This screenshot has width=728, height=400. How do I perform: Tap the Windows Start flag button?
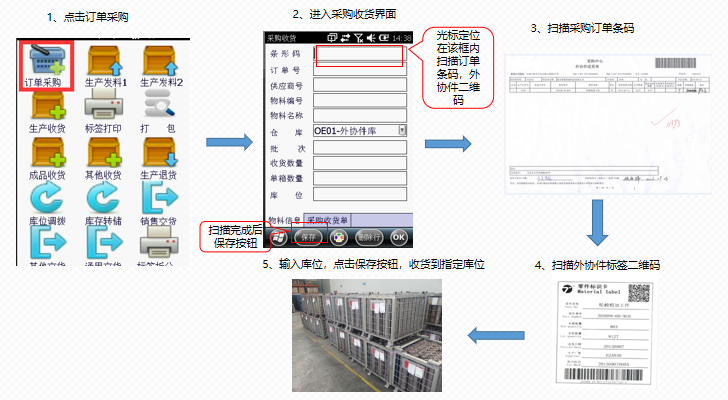pos(279,238)
